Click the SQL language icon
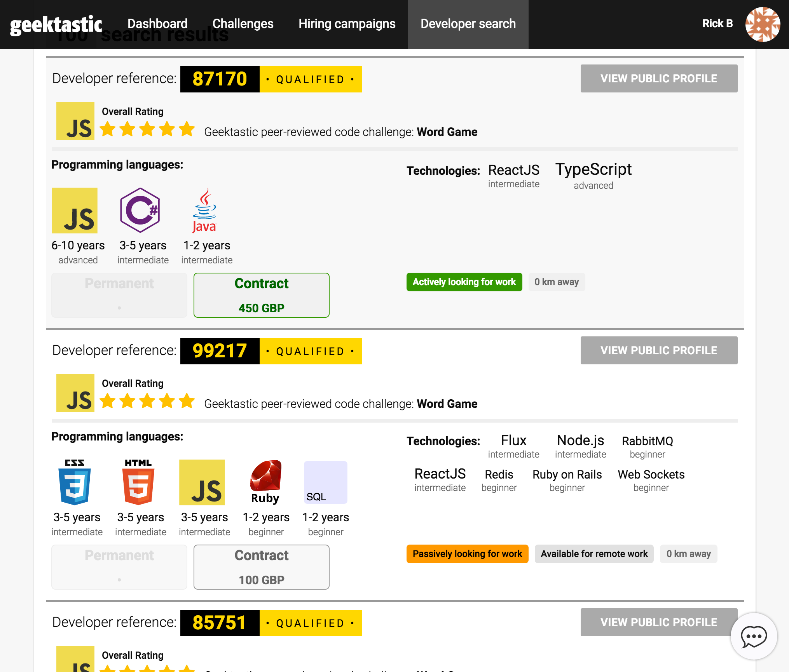Viewport: 789px width, 672px height. click(326, 482)
